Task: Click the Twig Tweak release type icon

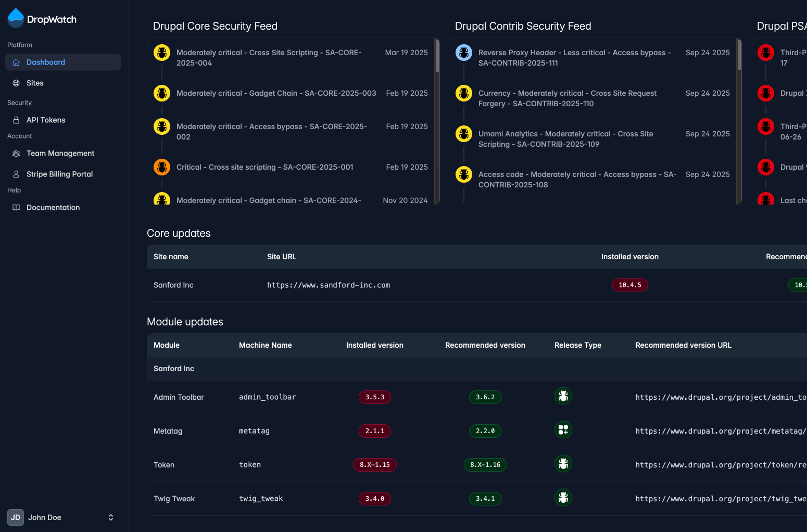Action: 563,498
